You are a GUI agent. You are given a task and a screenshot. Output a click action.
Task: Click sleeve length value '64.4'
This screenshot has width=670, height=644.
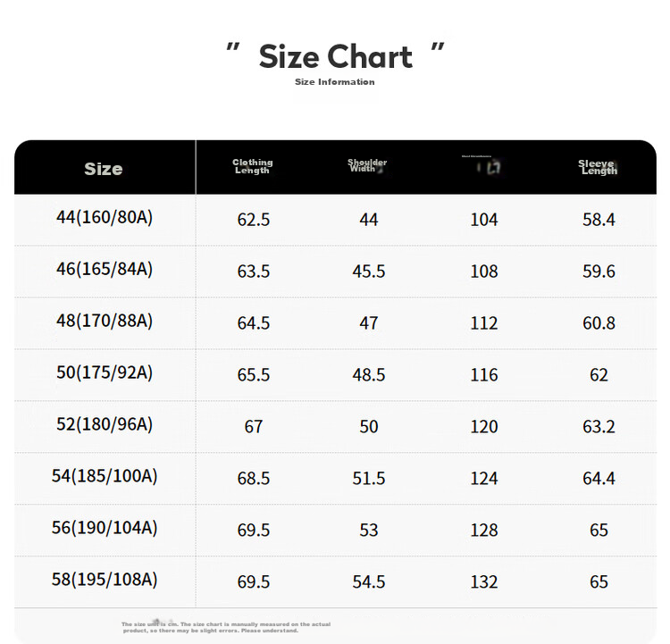599,478
